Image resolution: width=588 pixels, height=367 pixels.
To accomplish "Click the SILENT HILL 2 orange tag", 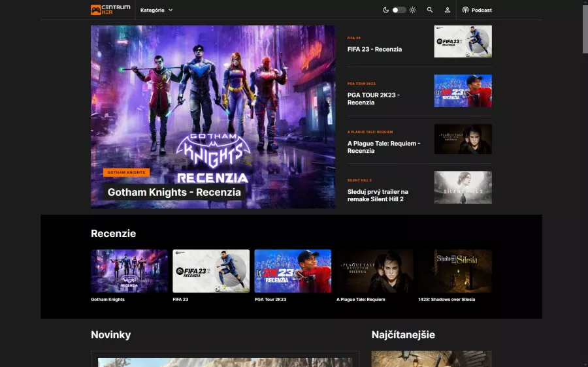I will (x=359, y=180).
